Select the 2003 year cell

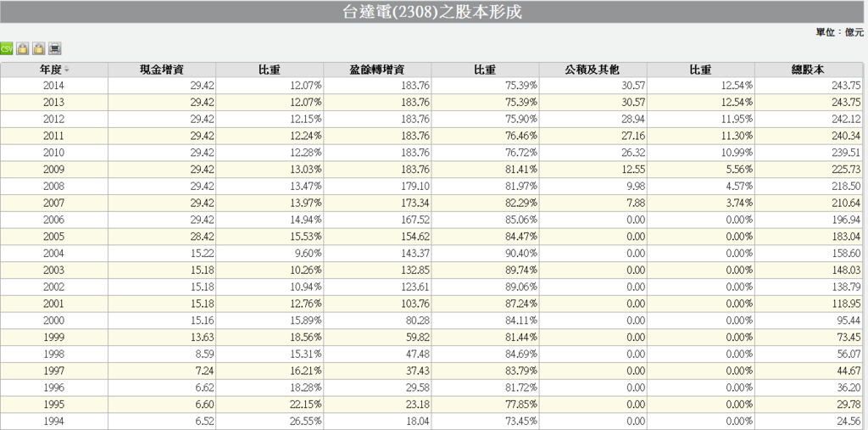(53, 270)
